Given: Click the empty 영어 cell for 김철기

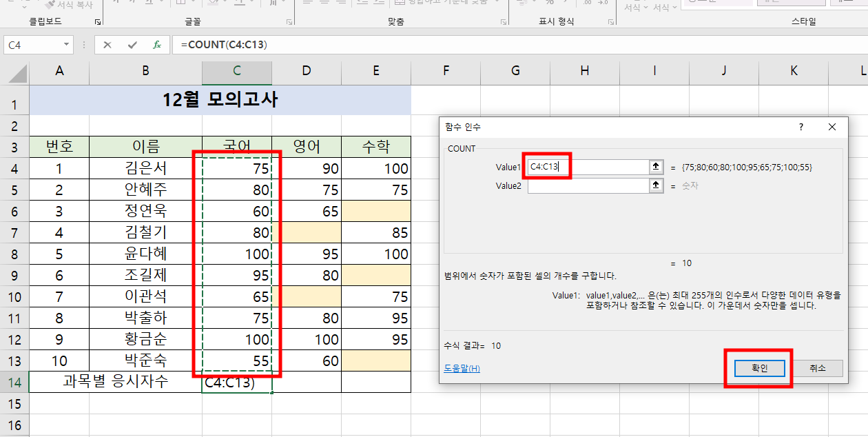Looking at the screenshot, I should tap(307, 232).
